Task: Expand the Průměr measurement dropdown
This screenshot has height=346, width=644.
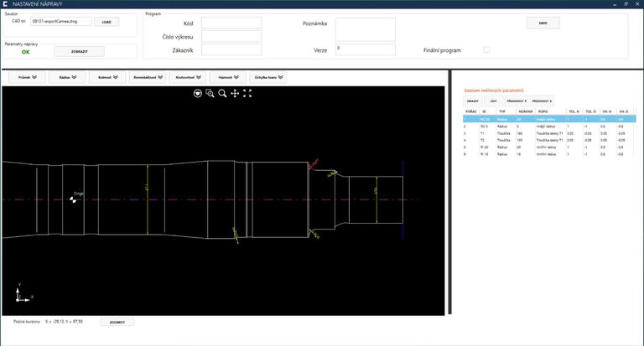Action: coord(27,77)
